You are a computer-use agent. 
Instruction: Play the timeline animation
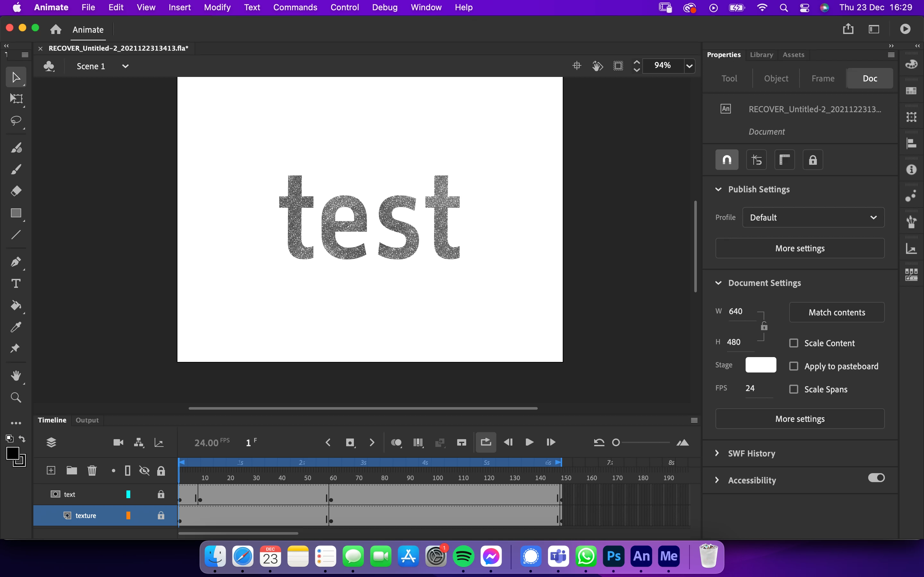pyautogui.click(x=529, y=443)
